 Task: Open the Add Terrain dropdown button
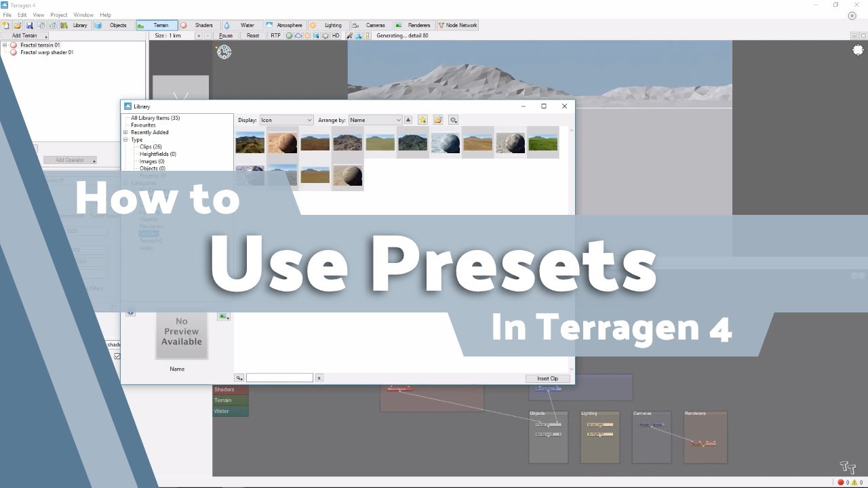(25, 35)
